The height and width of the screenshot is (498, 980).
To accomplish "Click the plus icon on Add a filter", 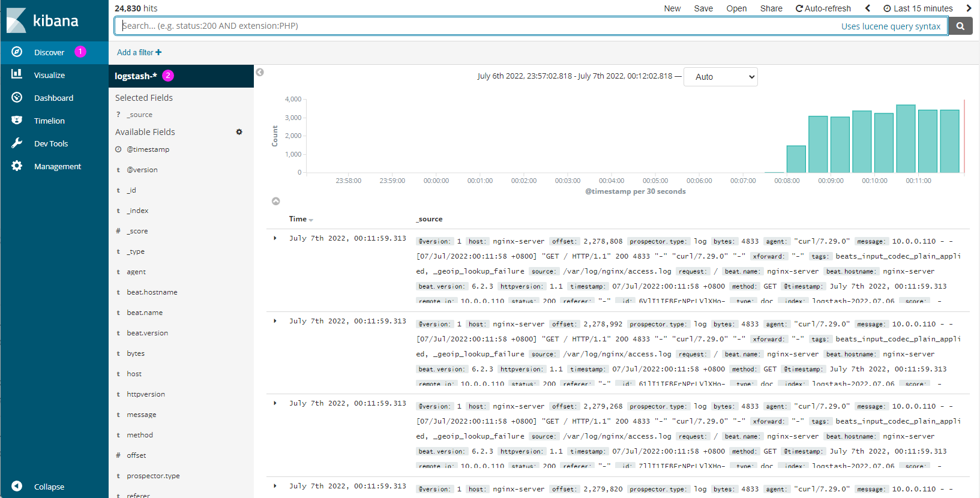I will (x=158, y=52).
